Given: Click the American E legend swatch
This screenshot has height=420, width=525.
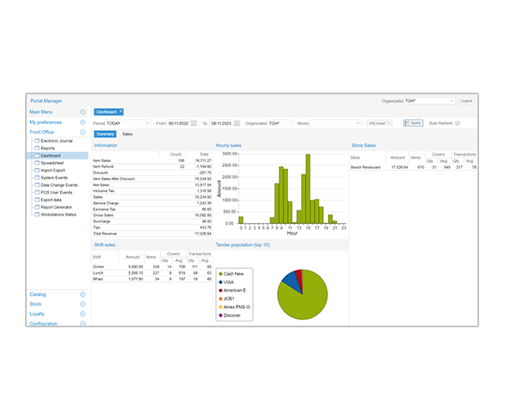Looking at the screenshot, I should tap(220, 291).
